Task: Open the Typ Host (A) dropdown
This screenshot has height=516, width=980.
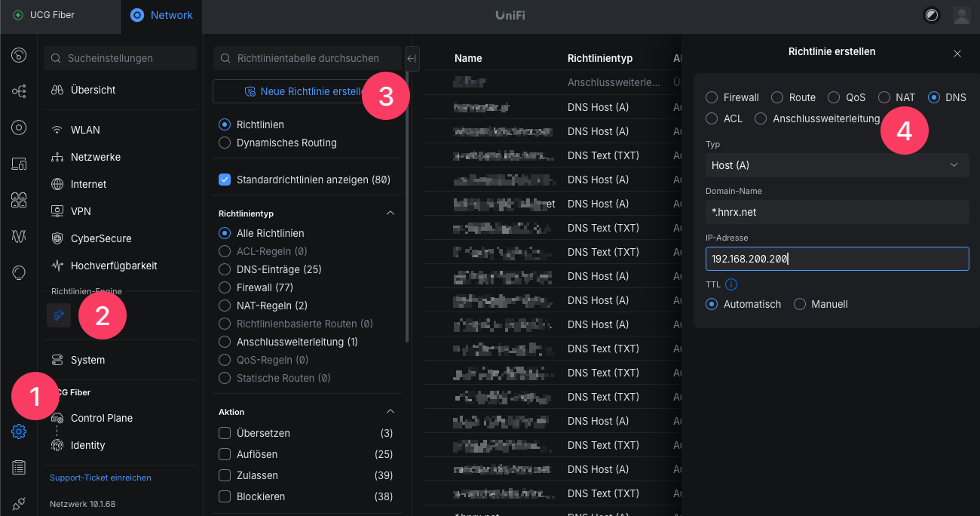Action: (x=837, y=165)
